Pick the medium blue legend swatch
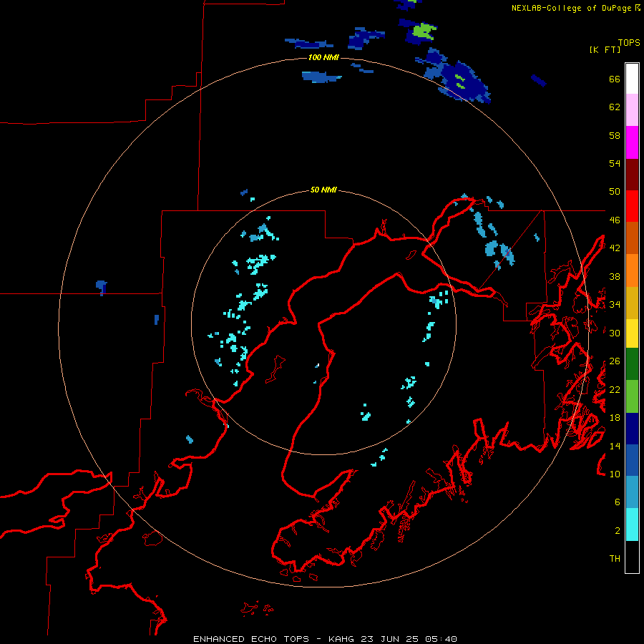 click(x=632, y=460)
